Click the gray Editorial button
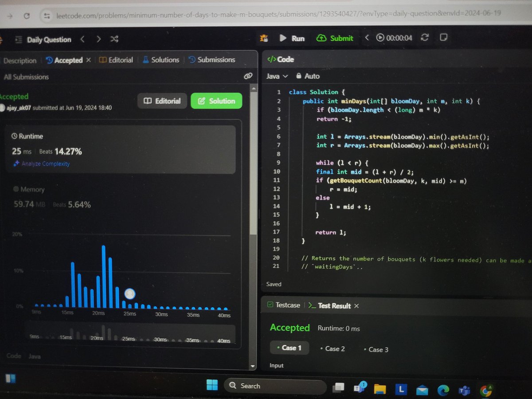The width and height of the screenshot is (532, 399). click(x=162, y=101)
